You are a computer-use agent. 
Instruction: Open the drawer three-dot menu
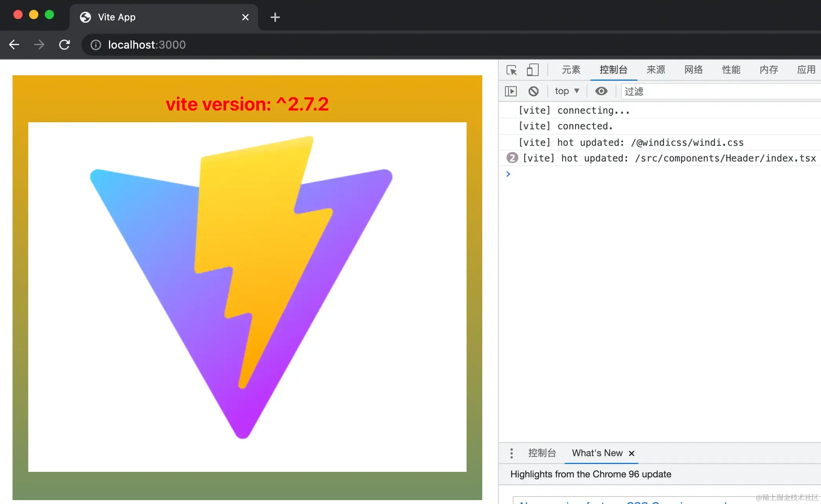(511, 453)
